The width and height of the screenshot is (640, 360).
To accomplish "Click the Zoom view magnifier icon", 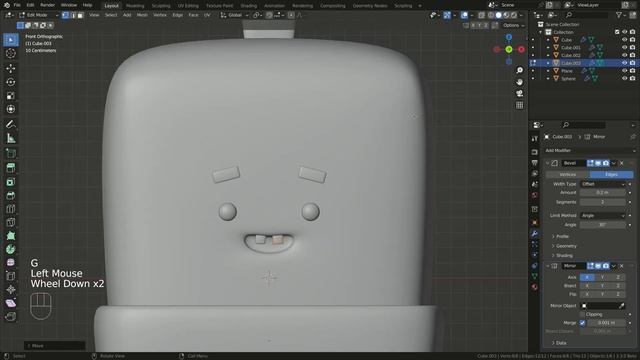I will [x=520, y=70].
